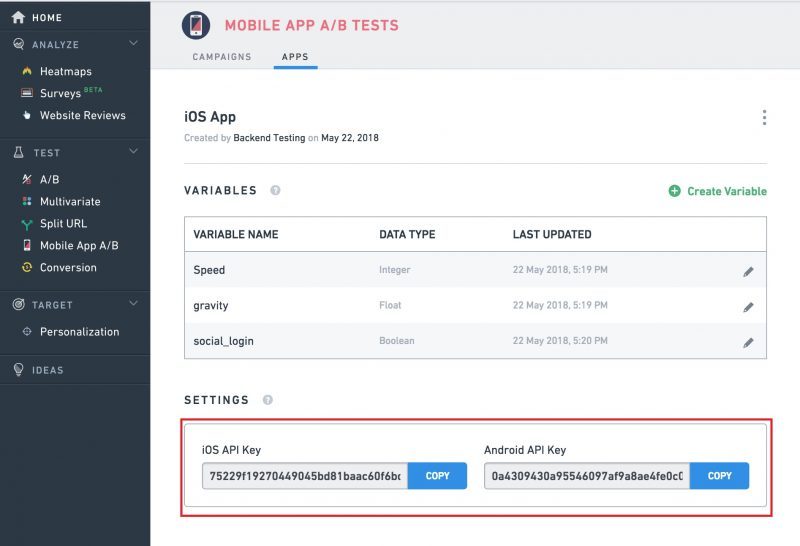Viewport: 800px width, 546px height.
Task: Collapse the Analyze section chevron
Action: [x=133, y=43]
